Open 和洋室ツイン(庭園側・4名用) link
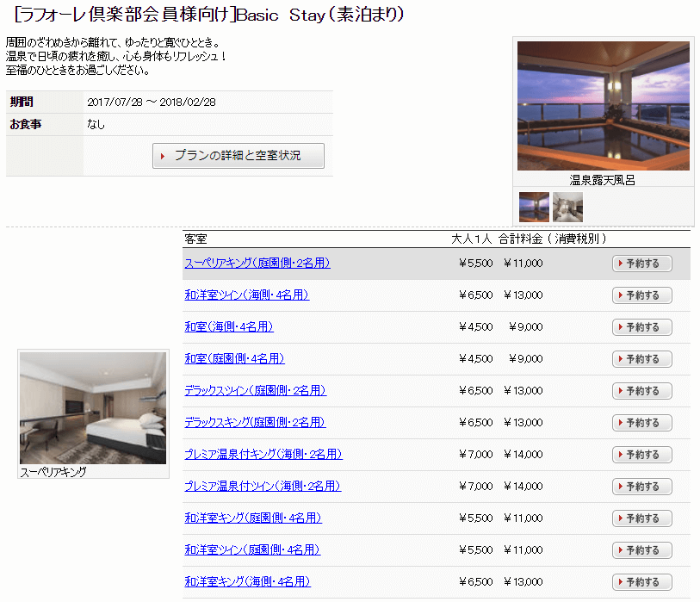Screen dimensions: 700x602 (251, 550)
